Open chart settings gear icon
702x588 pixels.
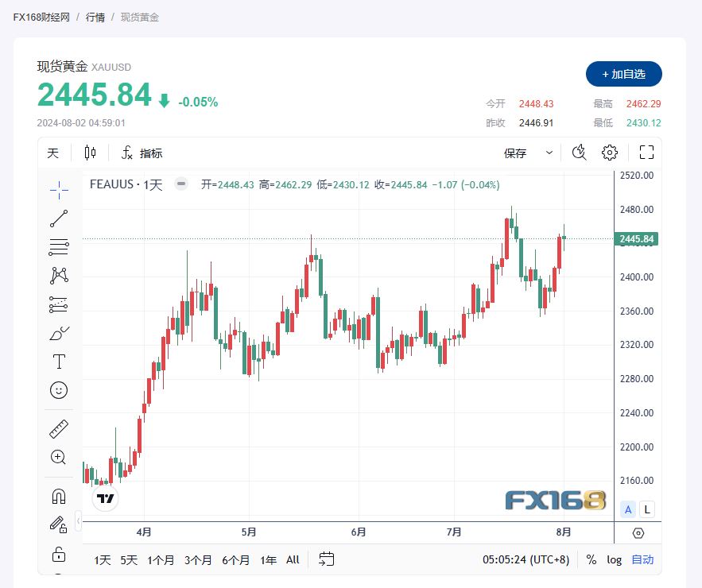(x=609, y=153)
